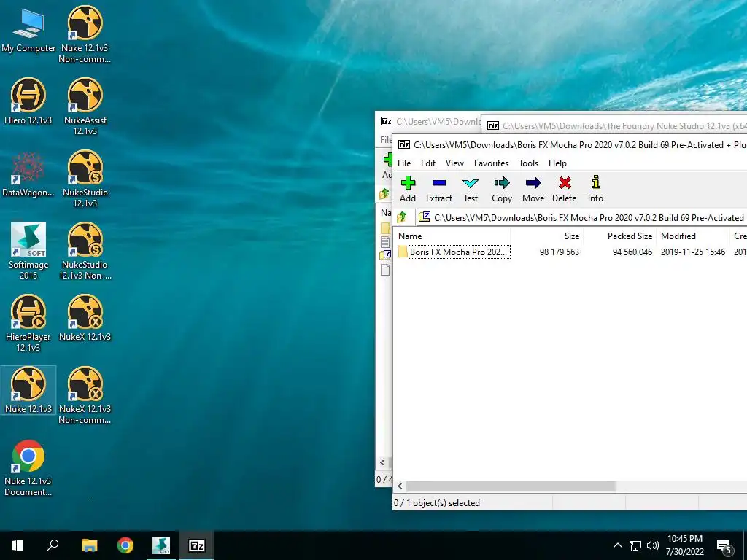Open volume control tray icon
This screenshot has width=747, height=560.
653,545
